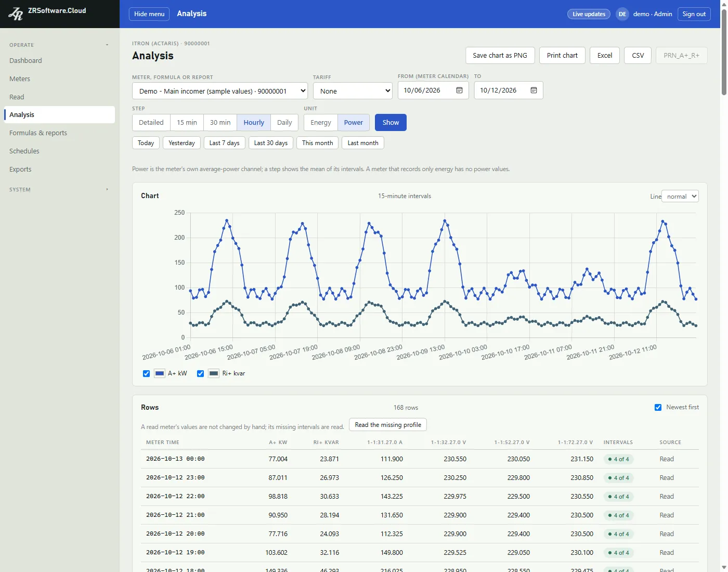Click the Live updates pill
The width and height of the screenshot is (728, 572).
(x=589, y=14)
